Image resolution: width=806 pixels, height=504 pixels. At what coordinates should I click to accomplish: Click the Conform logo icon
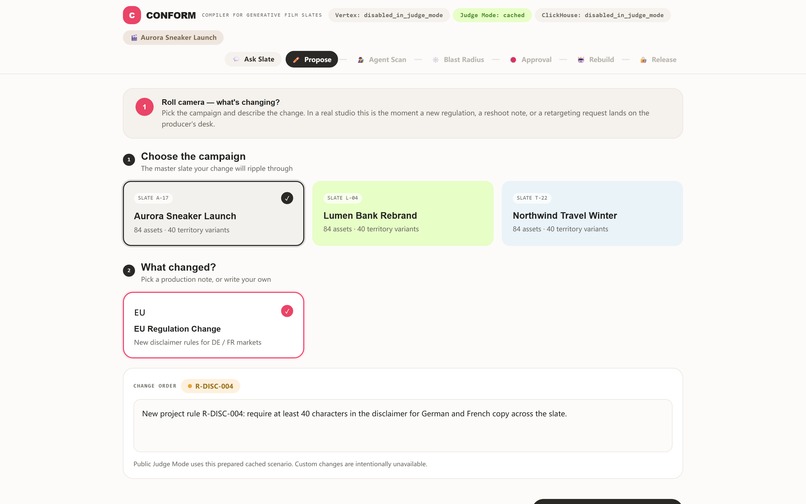tap(132, 15)
